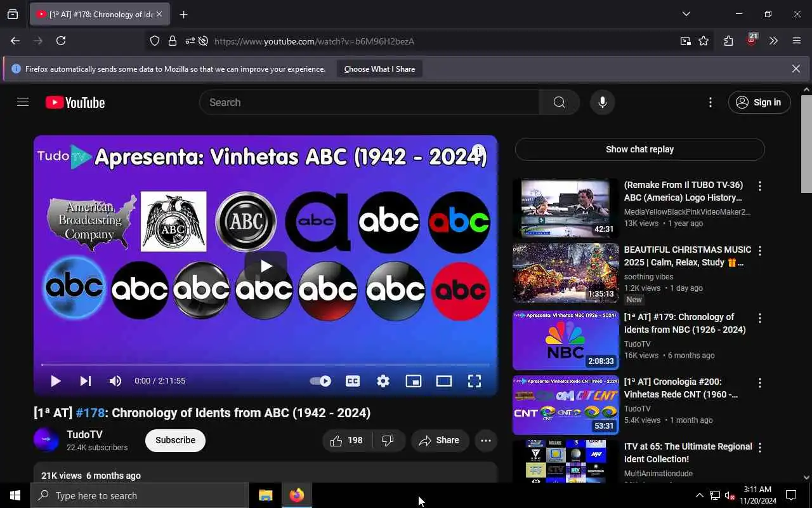
Task: Open YouTube settings three-dot menu
Action: [x=710, y=102]
